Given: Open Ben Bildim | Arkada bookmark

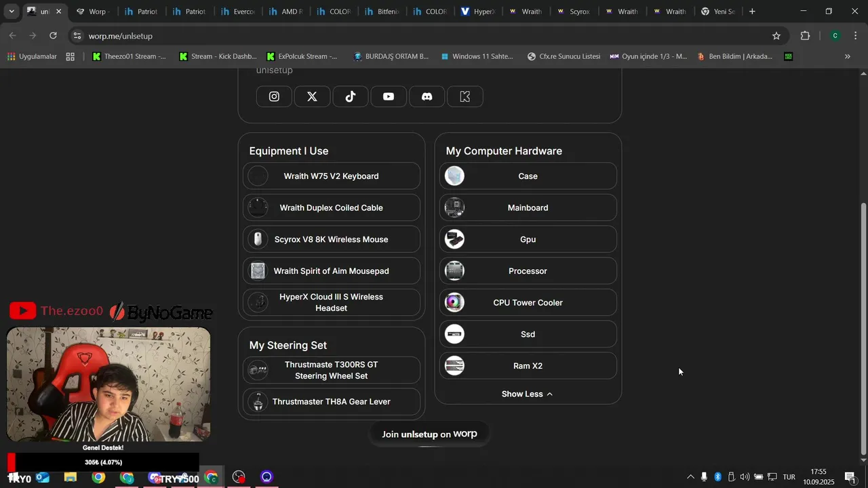Looking at the screenshot, I should 735,56.
